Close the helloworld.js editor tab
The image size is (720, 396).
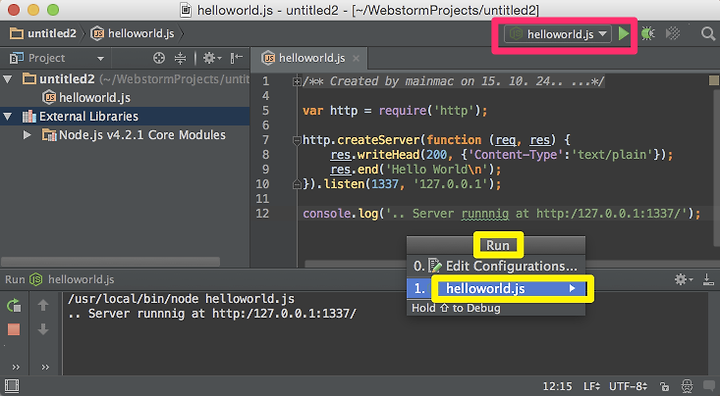pyautogui.click(x=356, y=58)
